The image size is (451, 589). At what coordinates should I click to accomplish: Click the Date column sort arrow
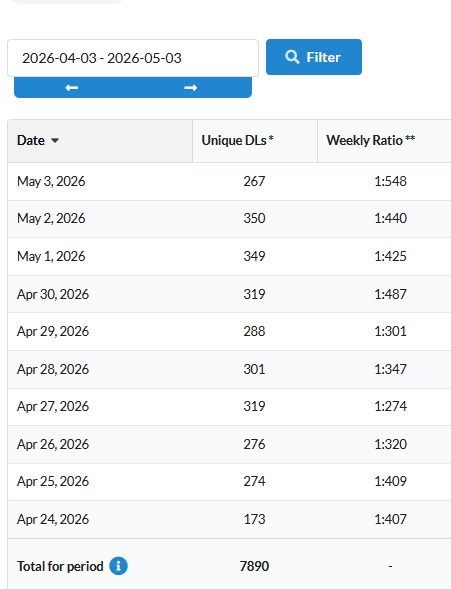55,140
